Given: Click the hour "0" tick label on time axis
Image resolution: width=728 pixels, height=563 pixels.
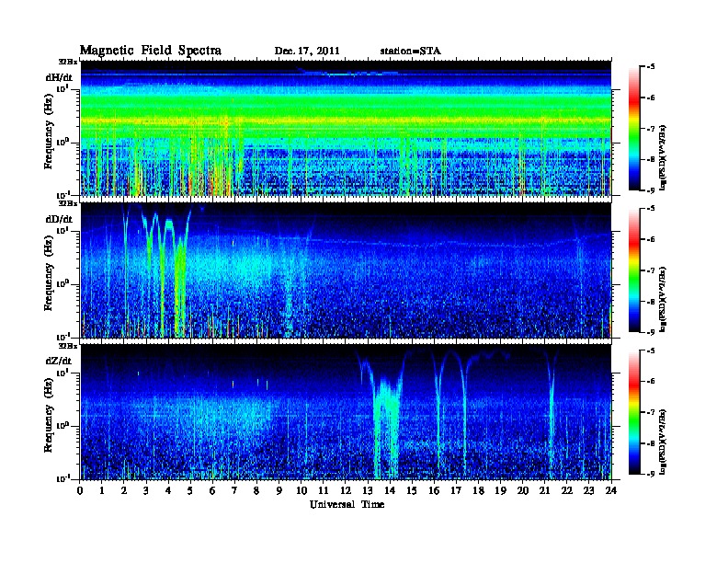Looking at the screenshot, I should [80, 490].
